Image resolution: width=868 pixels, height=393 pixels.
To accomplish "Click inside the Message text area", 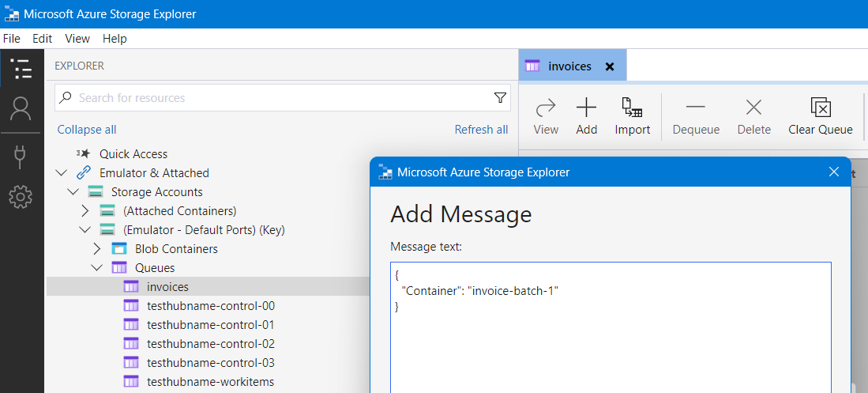I will pos(611,327).
